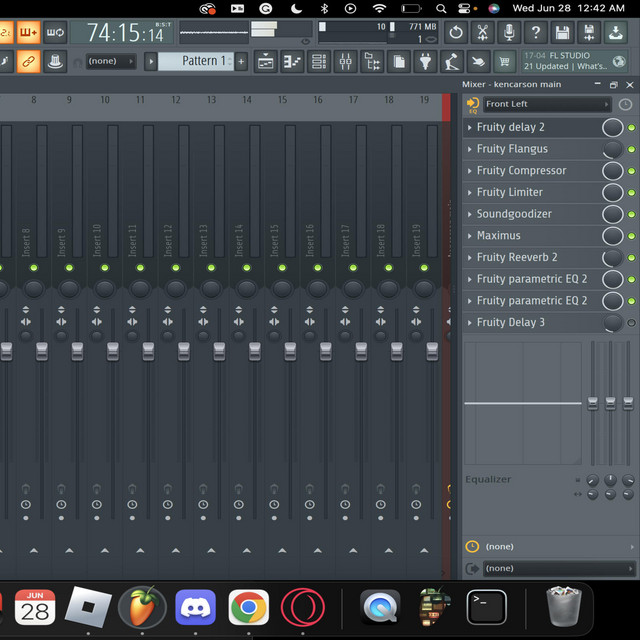Click the save floppy disk icon
The width and height of the screenshot is (640, 640).
tap(562, 33)
